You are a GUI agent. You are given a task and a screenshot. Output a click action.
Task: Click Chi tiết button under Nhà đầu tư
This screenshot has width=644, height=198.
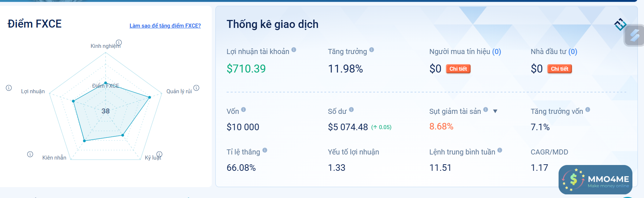(559, 69)
